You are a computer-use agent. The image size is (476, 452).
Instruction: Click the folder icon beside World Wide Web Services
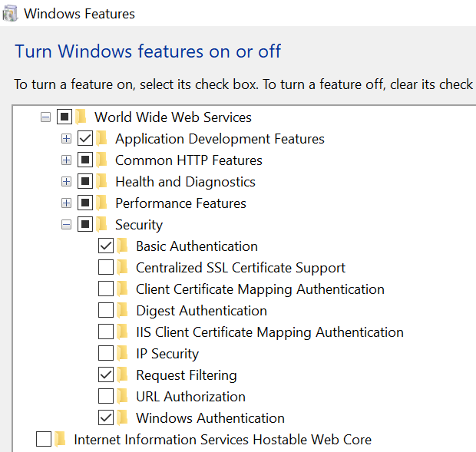(81, 117)
